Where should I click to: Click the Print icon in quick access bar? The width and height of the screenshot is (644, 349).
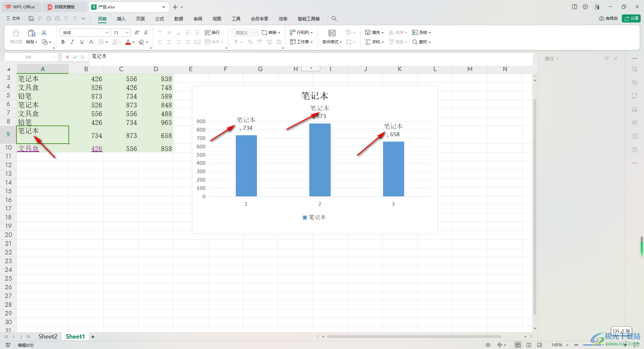coord(49,18)
